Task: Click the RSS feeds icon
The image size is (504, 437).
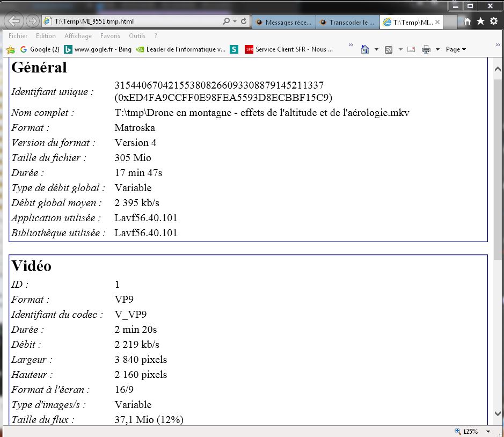Action: [389, 49]
